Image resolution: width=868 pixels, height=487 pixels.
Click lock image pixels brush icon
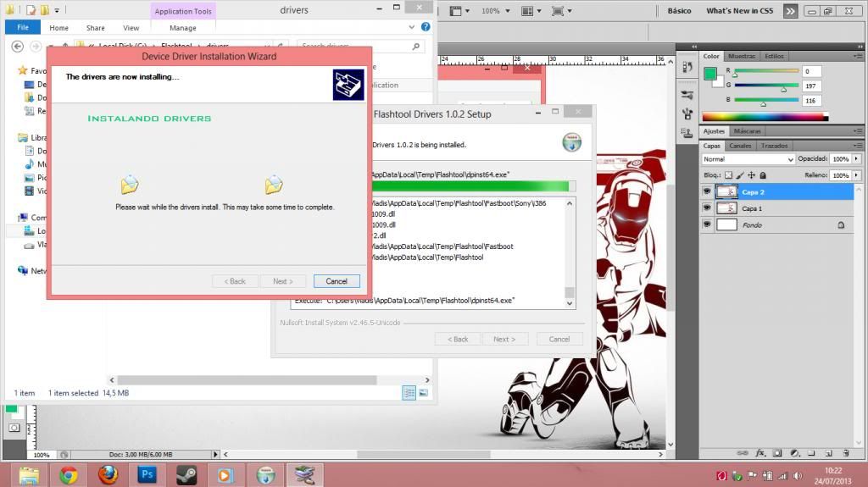[x=740, y=174]
